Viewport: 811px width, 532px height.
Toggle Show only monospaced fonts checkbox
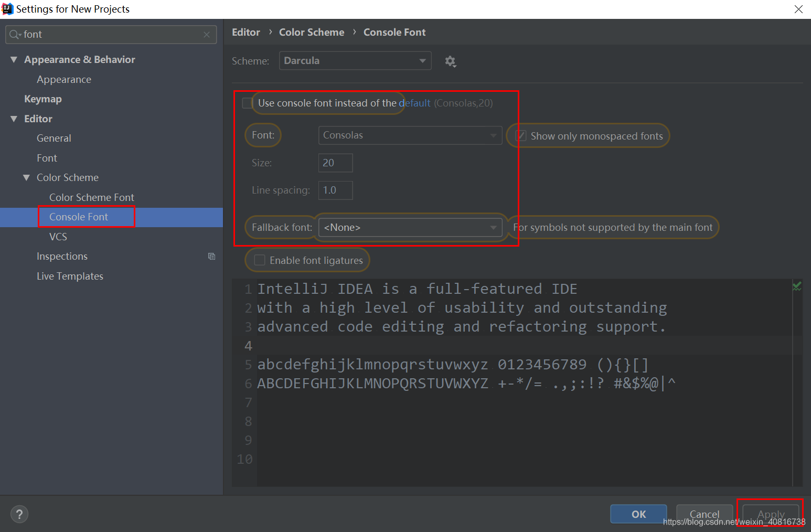click(521, 136)
